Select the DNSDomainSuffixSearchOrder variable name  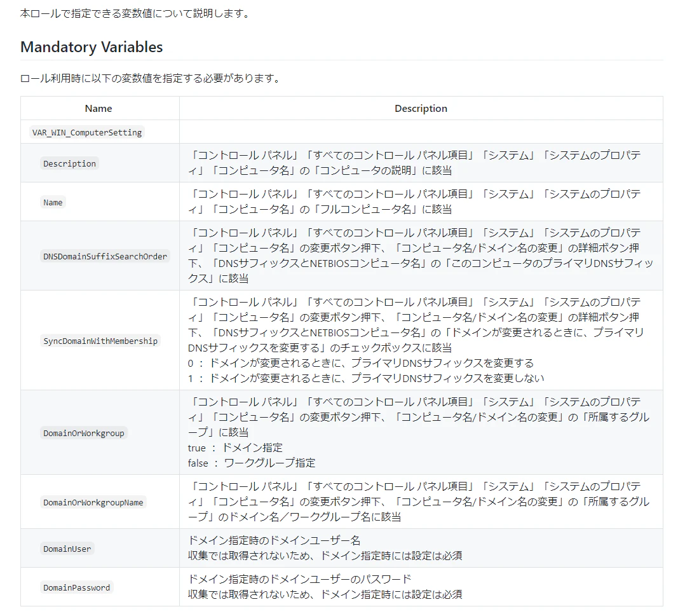tap(105, 256)
